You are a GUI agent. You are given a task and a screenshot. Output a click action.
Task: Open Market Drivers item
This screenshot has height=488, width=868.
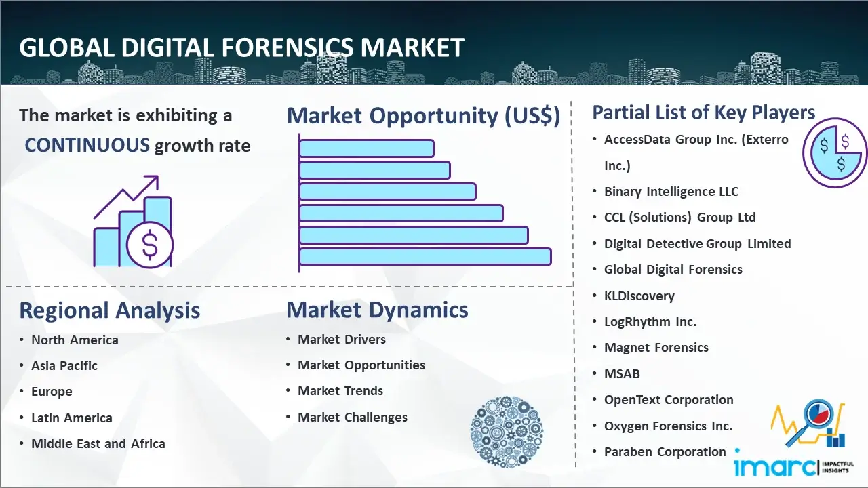(342, 340)
